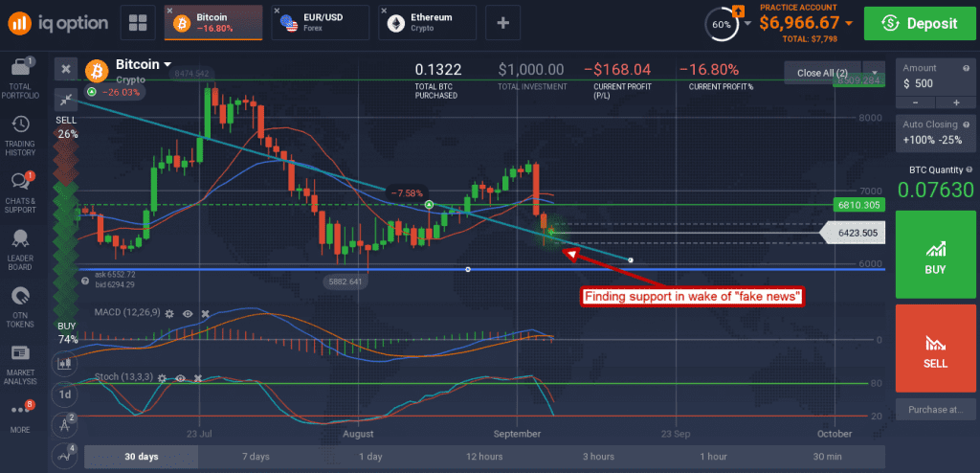980x473 pixels.
Task: Click the 6810.305 price level tag
Action: 859,205
